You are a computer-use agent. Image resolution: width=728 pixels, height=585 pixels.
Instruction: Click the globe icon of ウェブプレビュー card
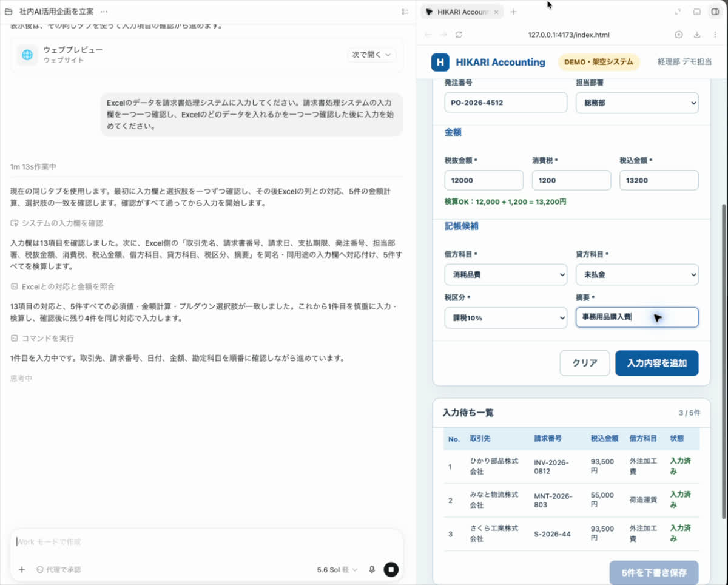tap(27, 55)
